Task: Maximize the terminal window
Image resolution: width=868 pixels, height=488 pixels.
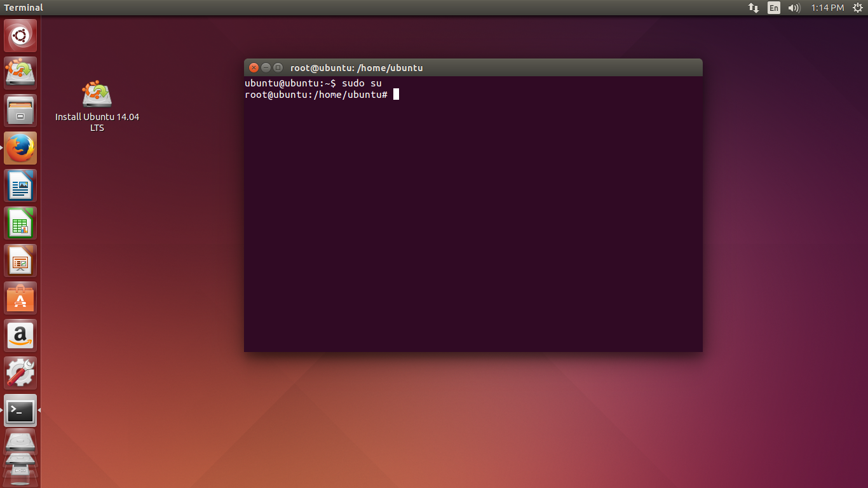Action: (x=278, y=67)
